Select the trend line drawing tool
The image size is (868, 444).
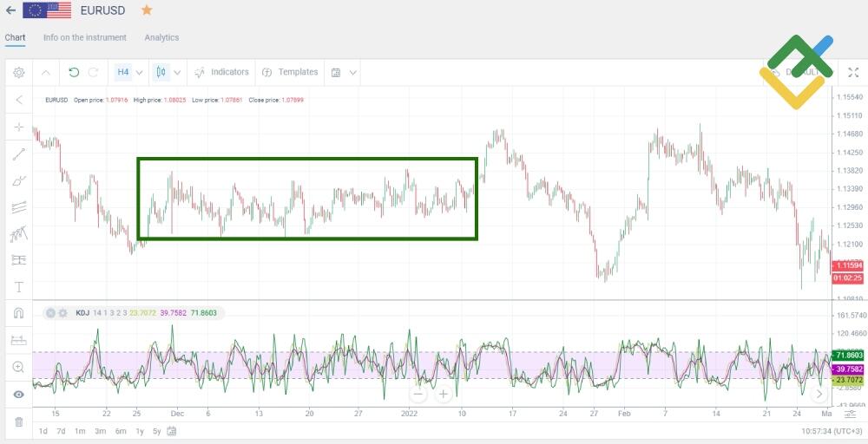click(19, 154)
